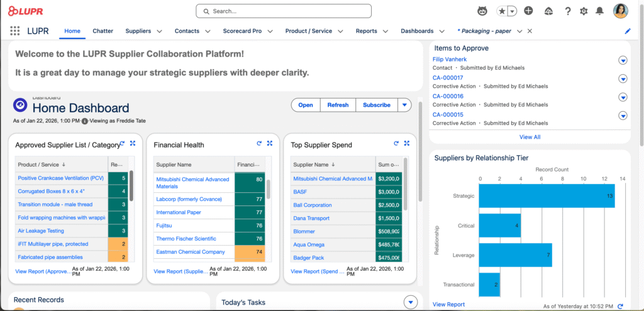644x311 pixels.
Task: Open View Report under Relationship Tier chart
Action: coord(448,305)
